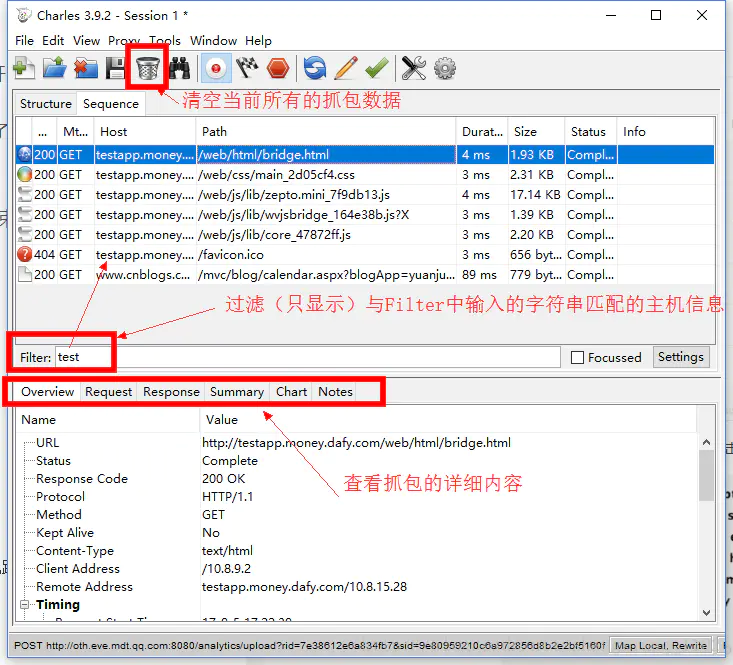
Task: Click the Name column header in Overview
Action: click(109, 420)
